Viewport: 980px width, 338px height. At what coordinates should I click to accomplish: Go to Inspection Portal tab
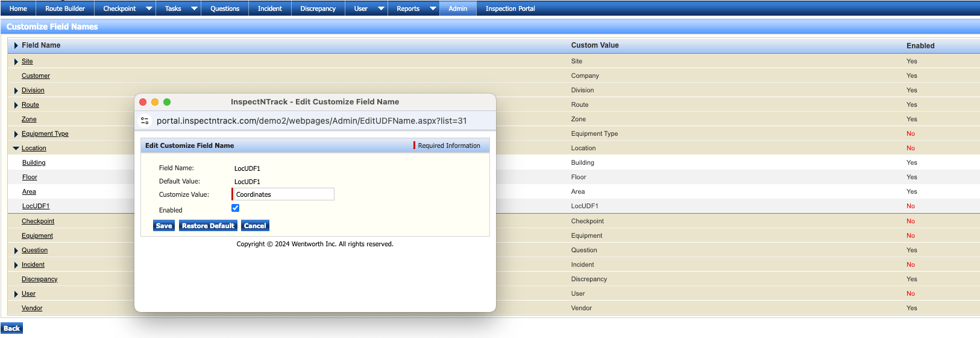510,8
